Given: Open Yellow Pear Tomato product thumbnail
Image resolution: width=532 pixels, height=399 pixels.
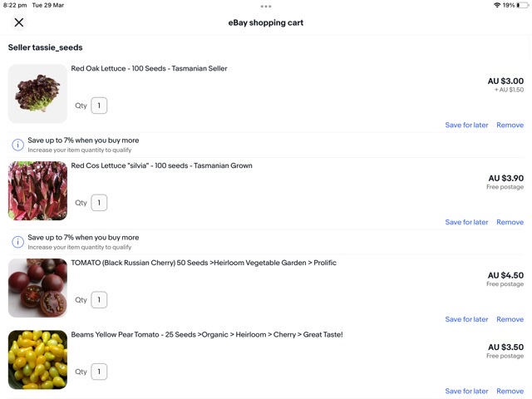Looking at the screenshot, I should pos(37,359).
